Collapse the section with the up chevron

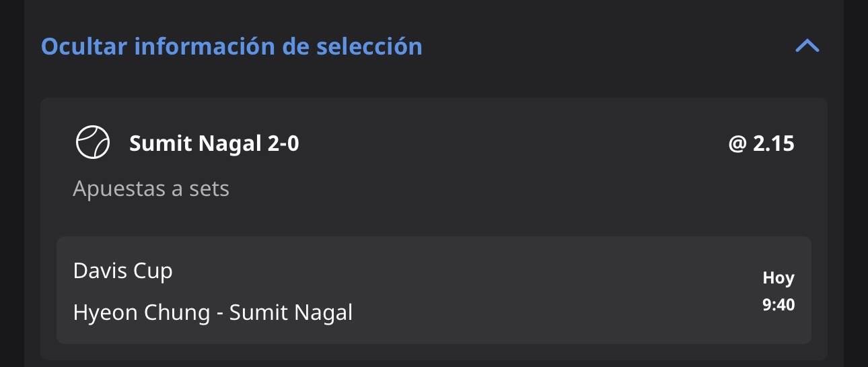tap(807, 46)
